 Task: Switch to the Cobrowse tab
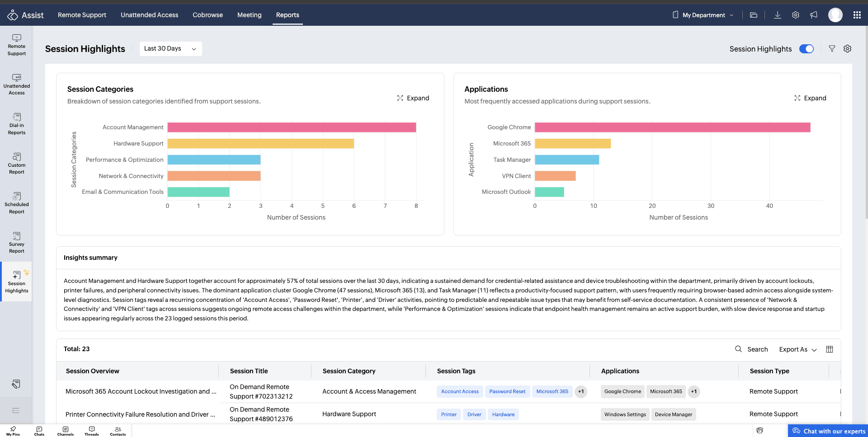(208, 15)
